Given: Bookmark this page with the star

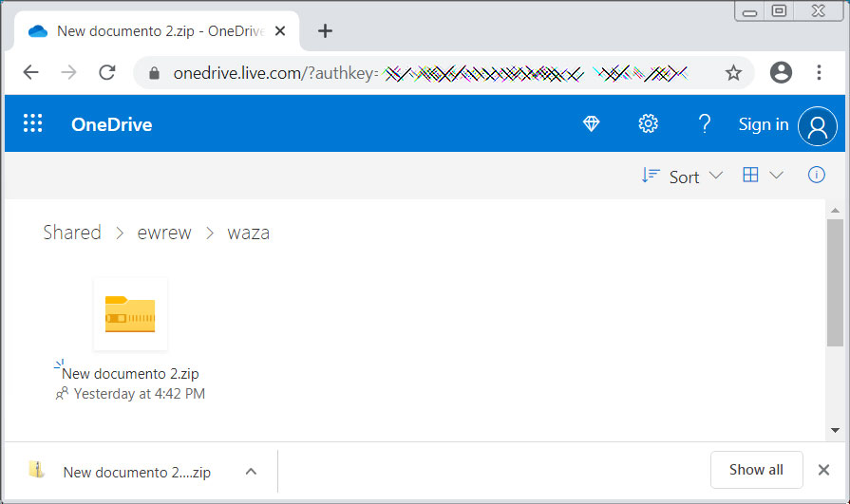Looking at the screenshot, I should (x=733, y=73).
